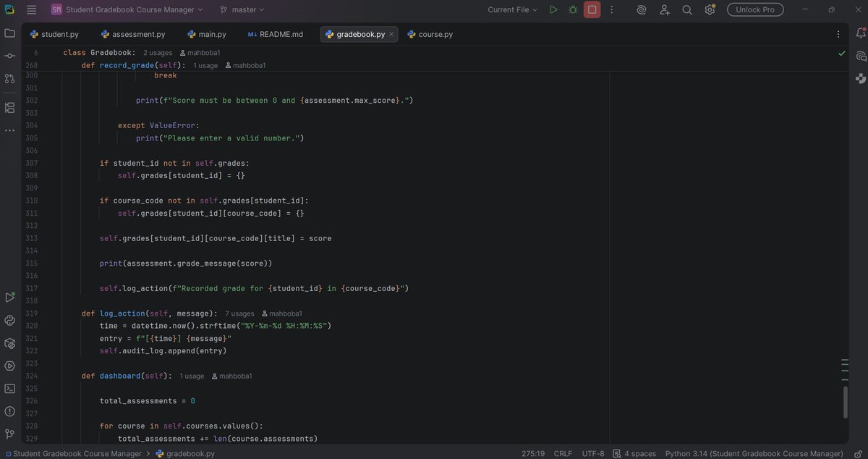The width and height of the screenshot is (868, 459).
Task: Close the gradebook.py tab
Action: pyautogui.click(x=392, y=34)
